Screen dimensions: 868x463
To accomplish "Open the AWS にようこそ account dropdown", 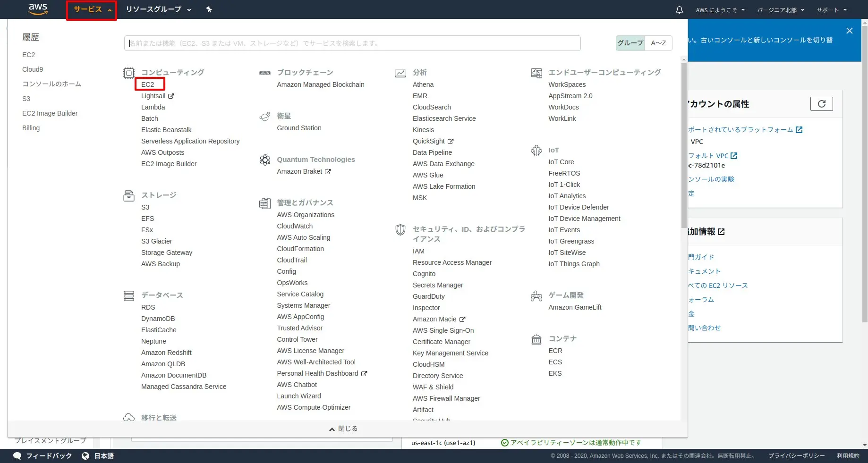I will click(720, 10).
